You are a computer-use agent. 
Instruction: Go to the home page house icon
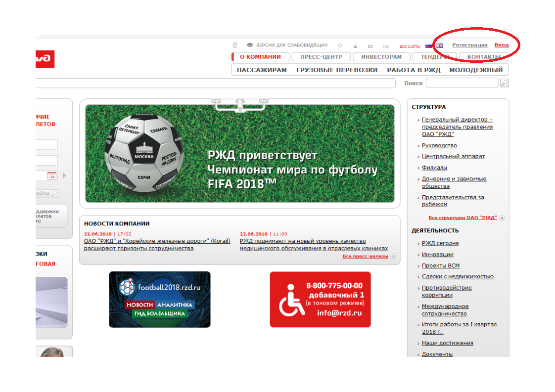click(355, 46)
